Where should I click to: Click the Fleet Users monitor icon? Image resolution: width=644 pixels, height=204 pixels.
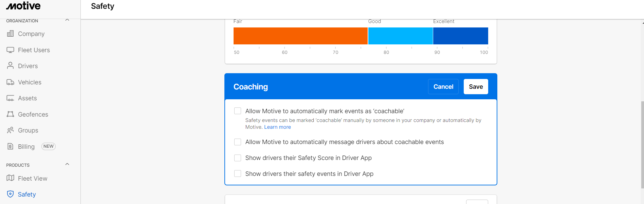pos(11,50)
